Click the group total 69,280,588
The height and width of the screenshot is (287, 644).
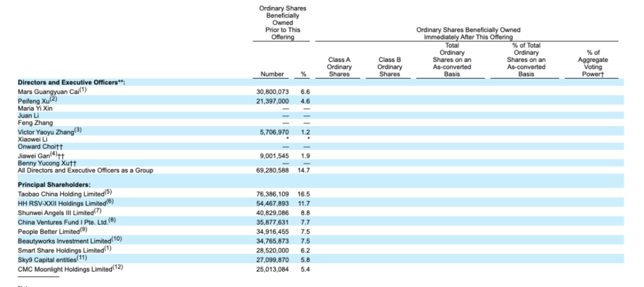(272, 171)
